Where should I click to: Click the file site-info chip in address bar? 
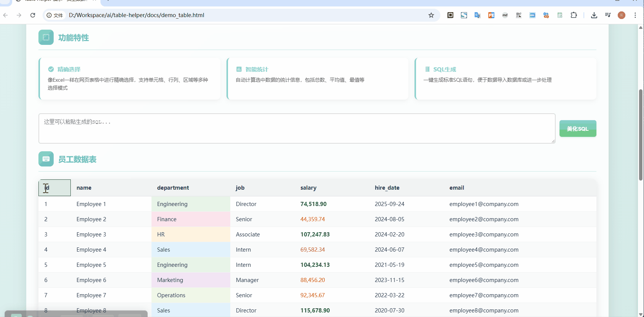[55, 15]
